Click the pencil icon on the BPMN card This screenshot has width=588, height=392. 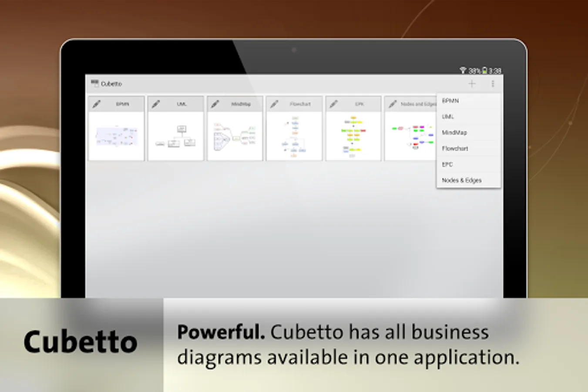tap(97, 104)
